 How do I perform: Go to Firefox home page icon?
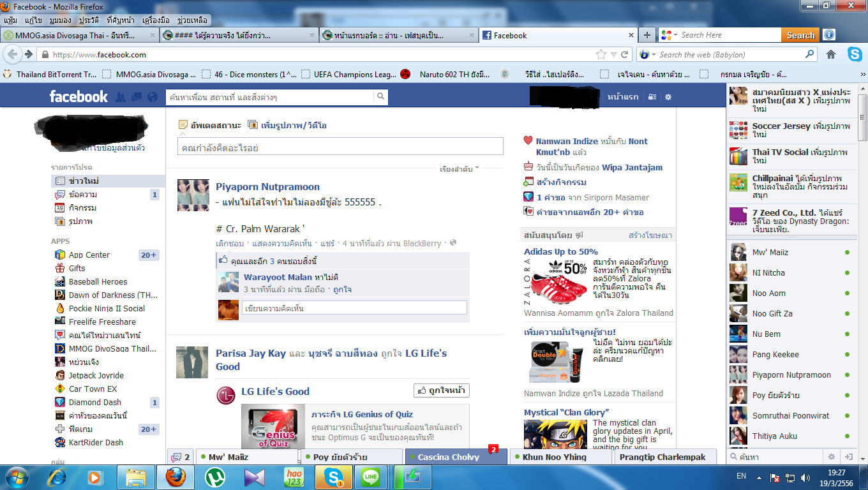pyautogui.click(x=830, y=54)
